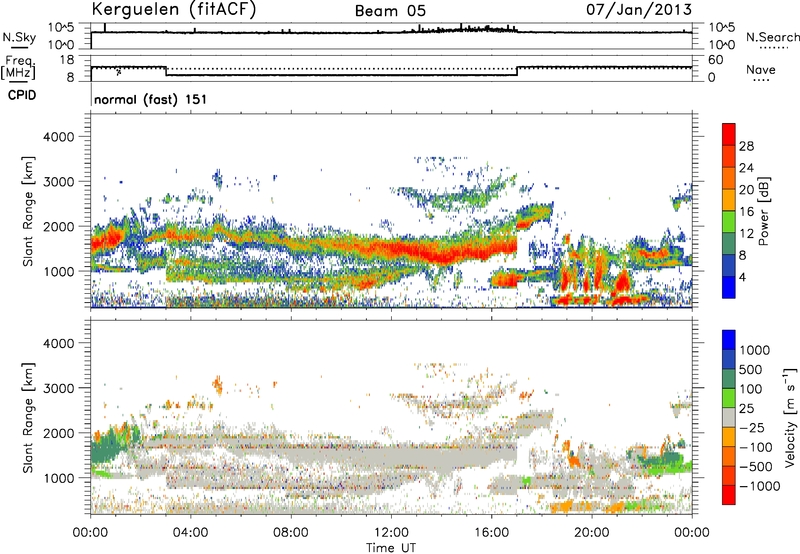Click the "-500" label on the velocity color bar
Screen dimensions: 800x554
point(756,467)
